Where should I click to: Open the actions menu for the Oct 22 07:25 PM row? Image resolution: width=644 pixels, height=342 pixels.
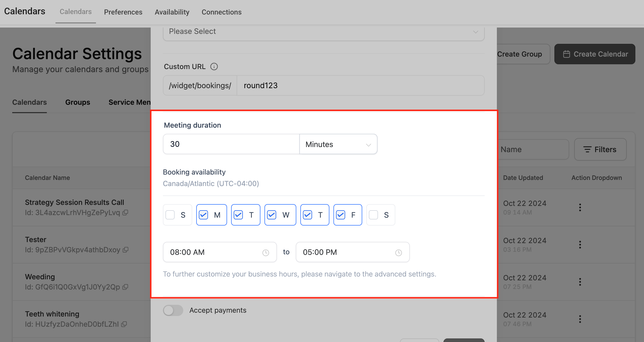(x=580, y=282)
